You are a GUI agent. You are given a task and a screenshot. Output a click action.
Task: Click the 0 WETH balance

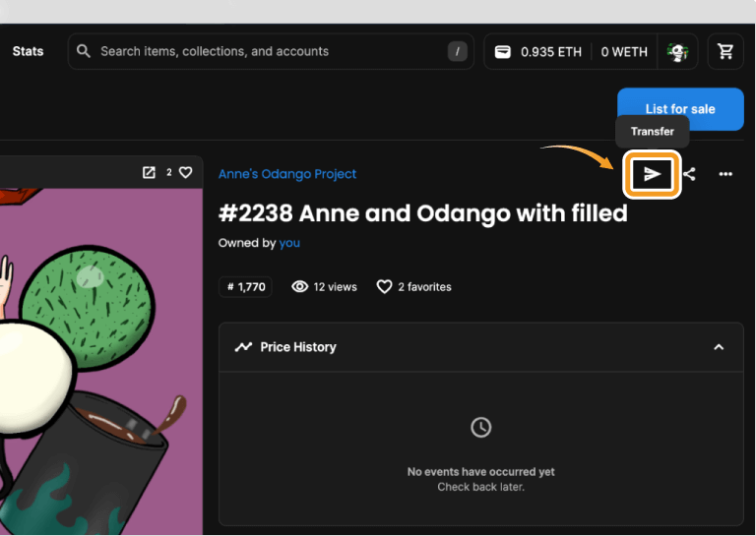pyautogui.click(x=624, y=51)
